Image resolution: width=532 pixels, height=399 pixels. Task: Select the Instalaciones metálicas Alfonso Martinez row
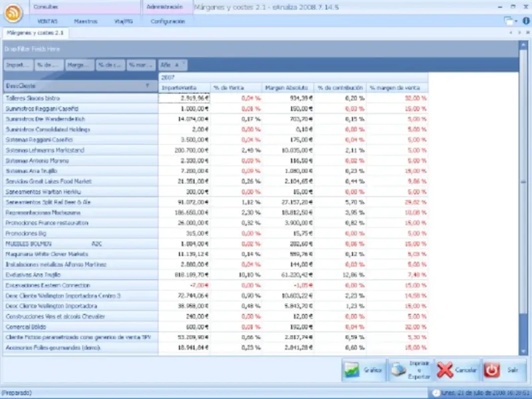tap(80, 264)
